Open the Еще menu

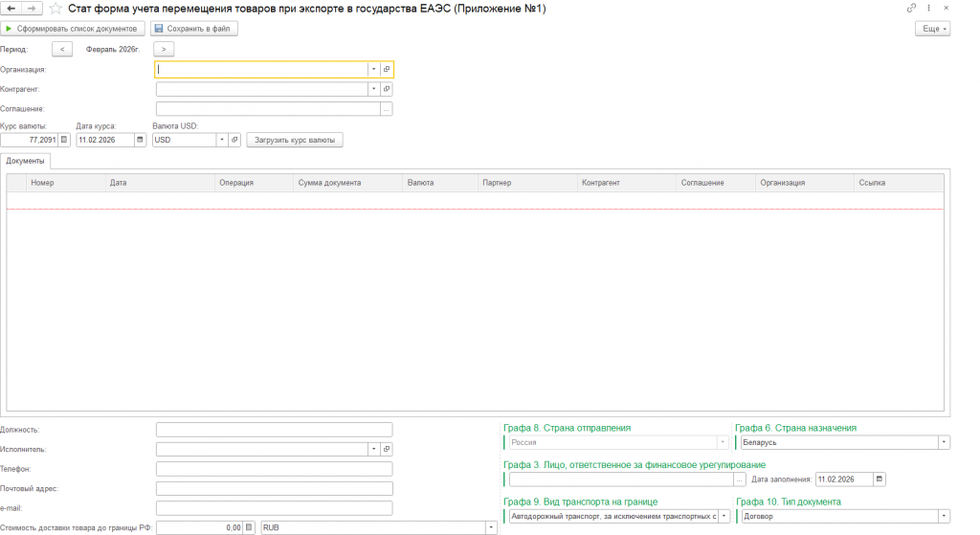coord(932,29)
